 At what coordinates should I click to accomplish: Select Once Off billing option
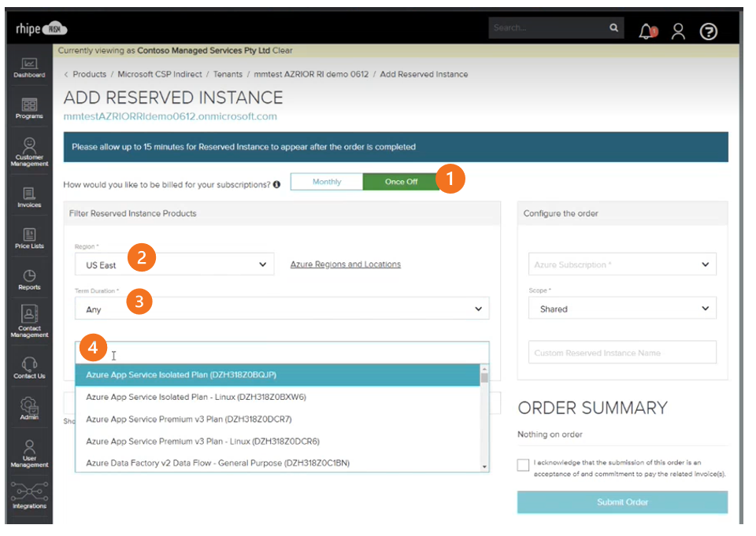pyautogui.click(x=401, y=182)
